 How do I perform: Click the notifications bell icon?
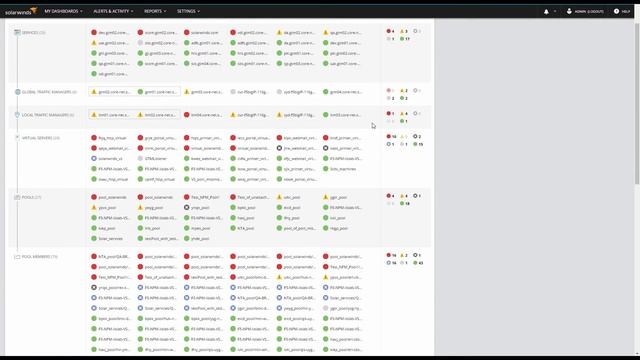(x=546, y=11)
